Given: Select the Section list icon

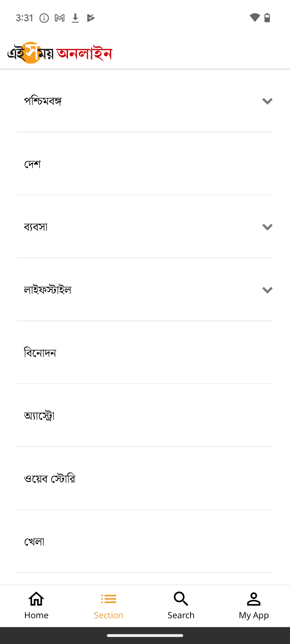Looking at the screenshot, I should 109,599.
